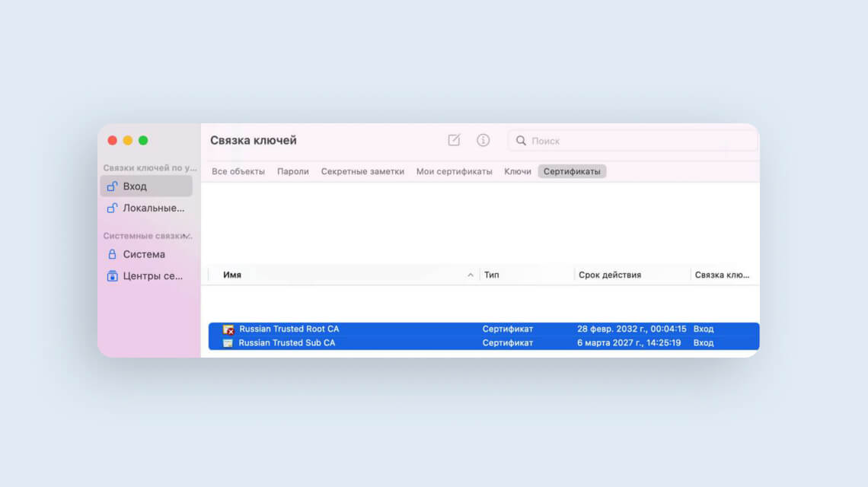
Task: Select the Центры се... keychain
Action: click(146, 275)
